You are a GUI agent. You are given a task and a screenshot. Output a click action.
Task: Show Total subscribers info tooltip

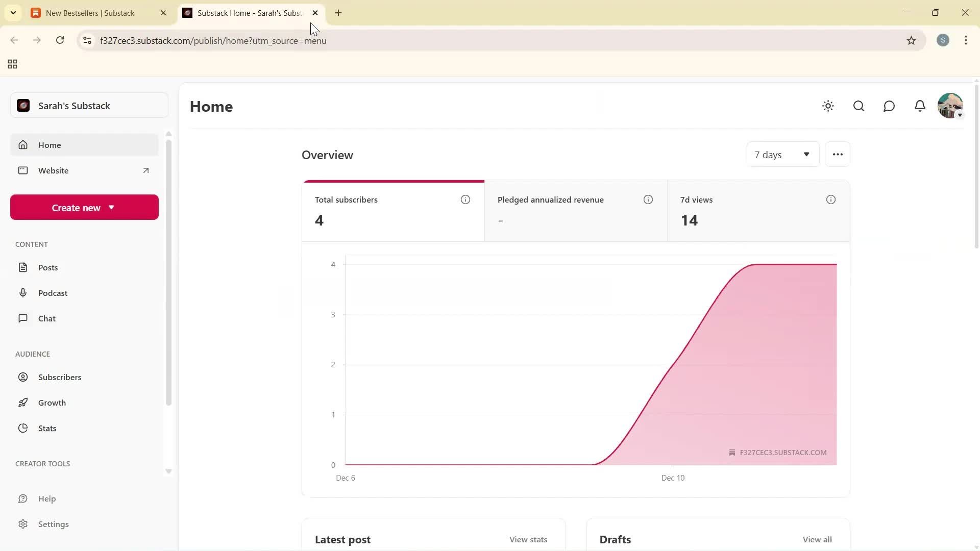pos(465,199)
